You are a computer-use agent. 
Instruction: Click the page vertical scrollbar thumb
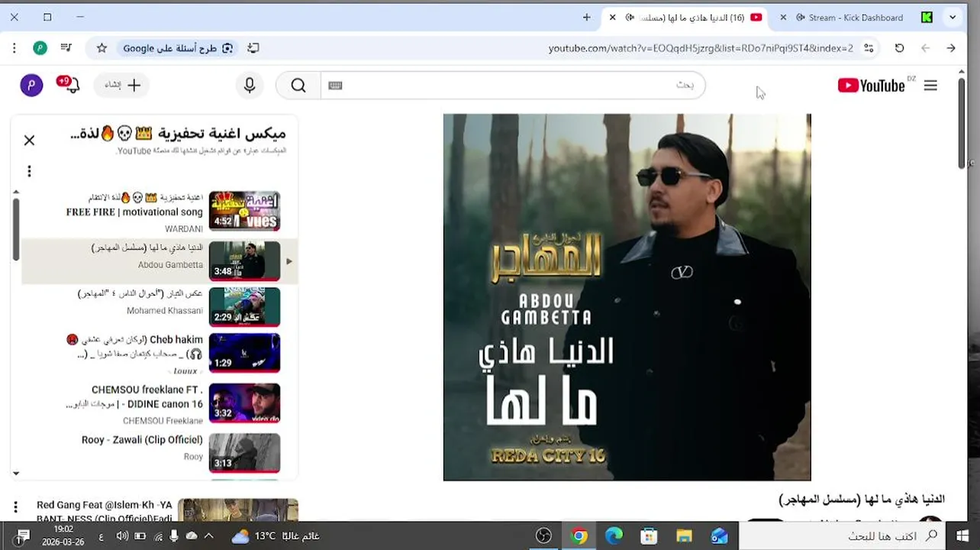tap(962, 122)
